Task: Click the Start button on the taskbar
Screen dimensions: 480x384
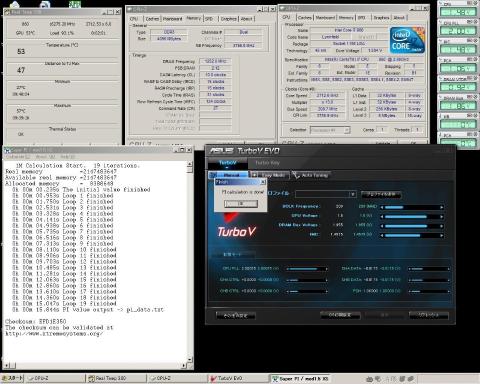Action: 12,379
